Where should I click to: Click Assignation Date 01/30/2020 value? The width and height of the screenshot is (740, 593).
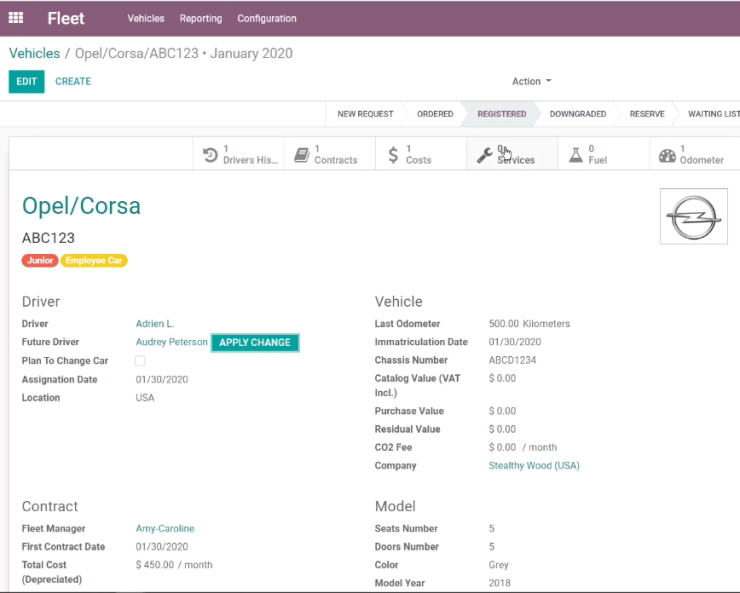(161, 380)
